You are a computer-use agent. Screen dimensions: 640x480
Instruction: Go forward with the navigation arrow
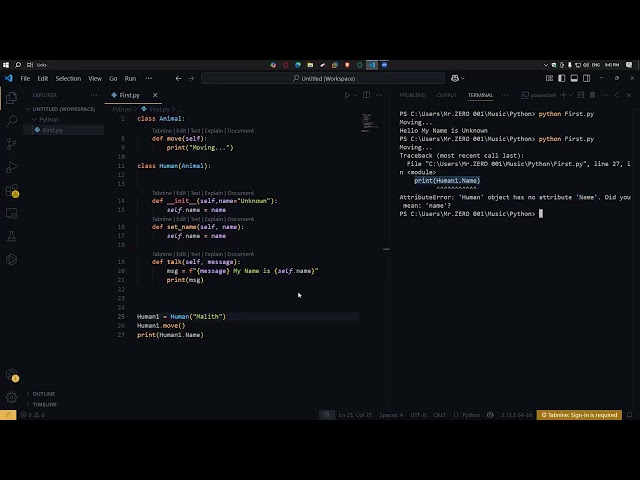pos(191,78)
